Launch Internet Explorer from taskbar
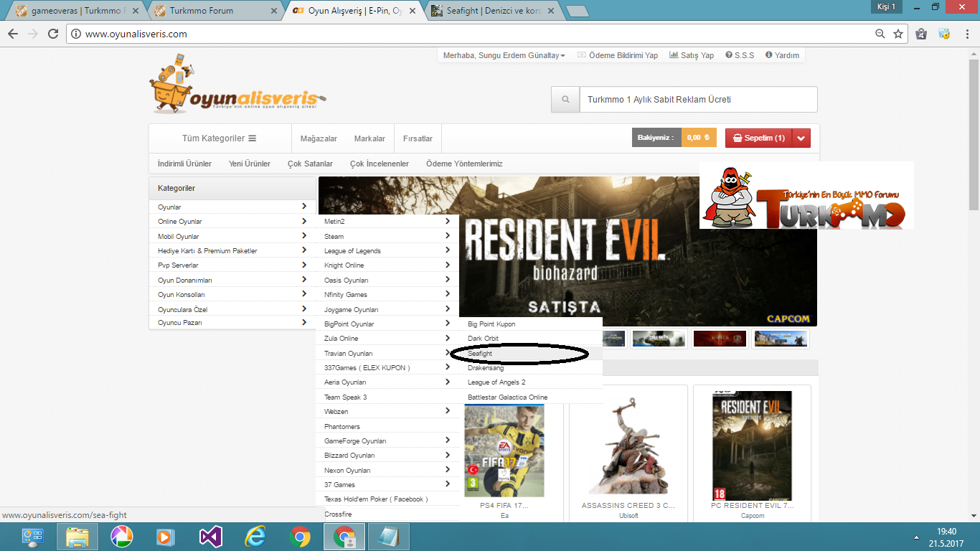 point(255,537)
